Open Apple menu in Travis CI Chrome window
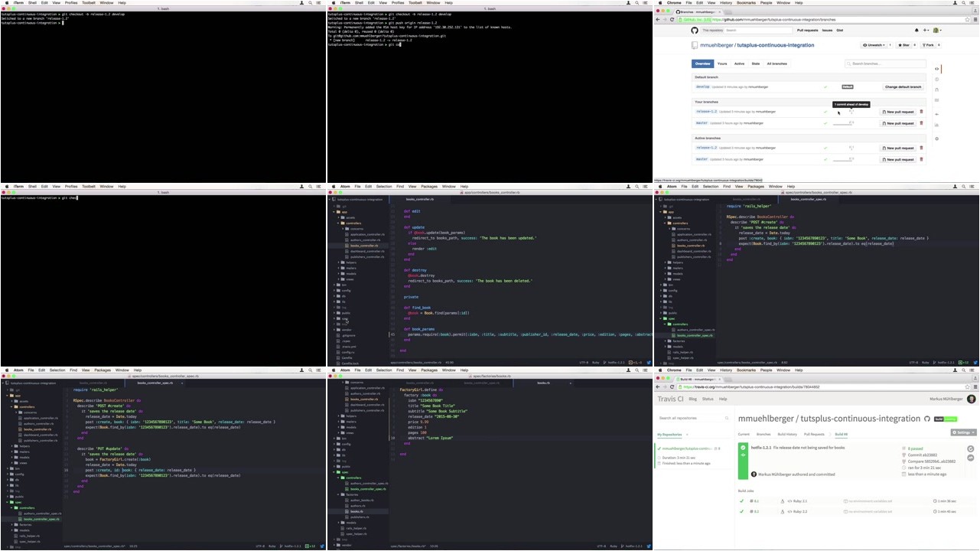The width and height of the screenshot is (980, 551). tap(660, 370)
